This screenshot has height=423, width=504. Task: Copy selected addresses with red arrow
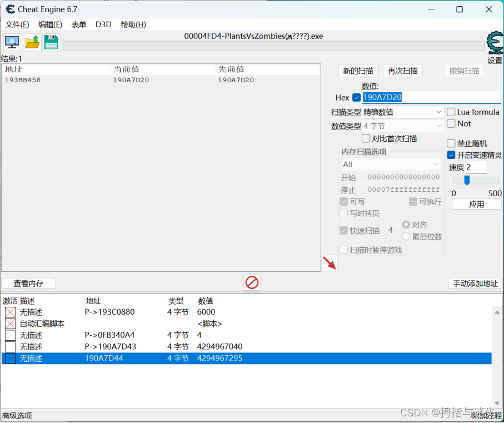[x=330, y=263]
